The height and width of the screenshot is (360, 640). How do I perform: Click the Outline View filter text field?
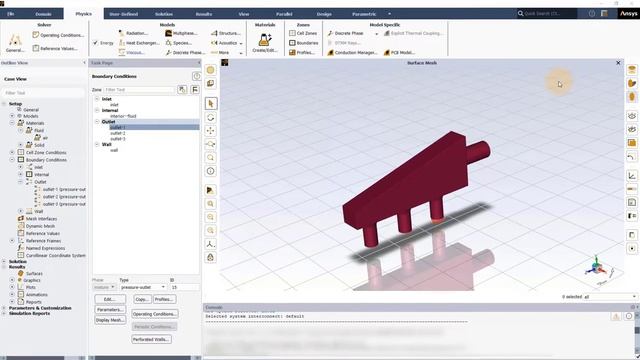pyautogui.click(x=43, y=93)
